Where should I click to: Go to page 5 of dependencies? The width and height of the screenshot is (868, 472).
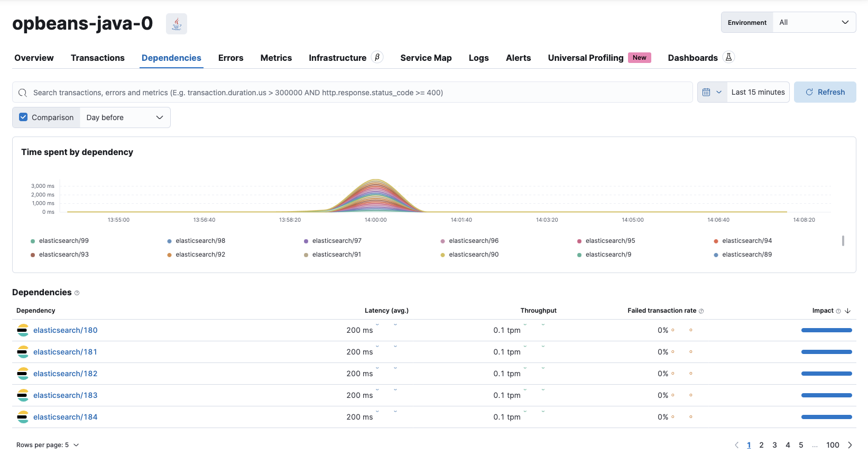click(801, 445)
